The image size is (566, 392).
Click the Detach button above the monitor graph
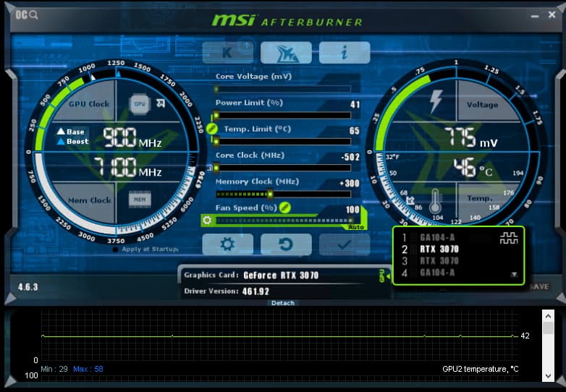click(x=283, y=303)
